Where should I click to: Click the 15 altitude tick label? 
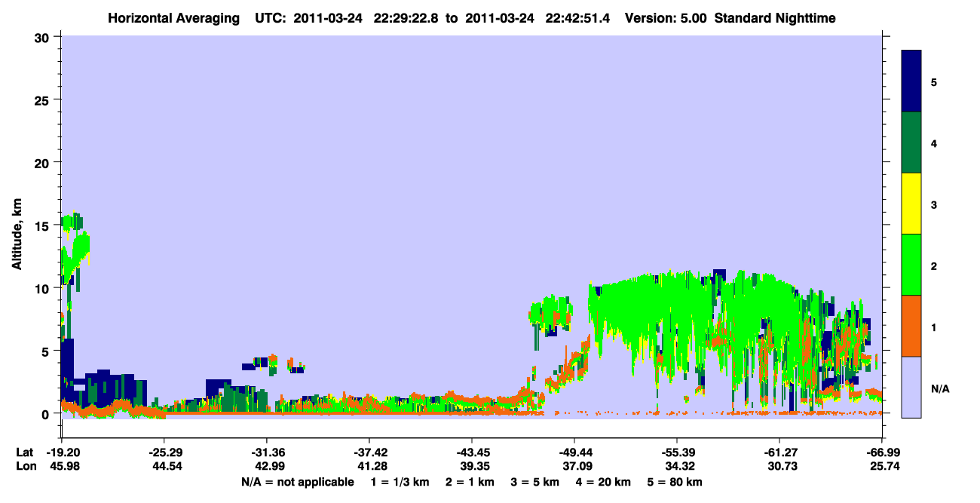(x=43, y=225)
